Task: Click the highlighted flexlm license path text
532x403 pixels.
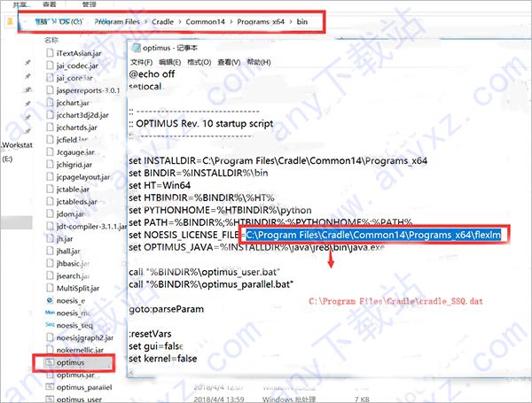Action: [x=373, y=235]
